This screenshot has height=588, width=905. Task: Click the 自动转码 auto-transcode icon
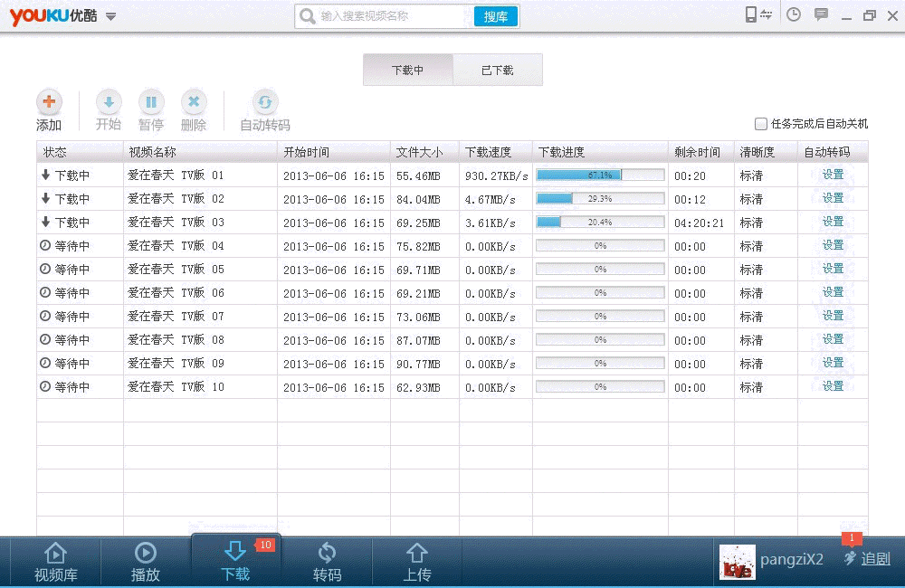[264, 102]
